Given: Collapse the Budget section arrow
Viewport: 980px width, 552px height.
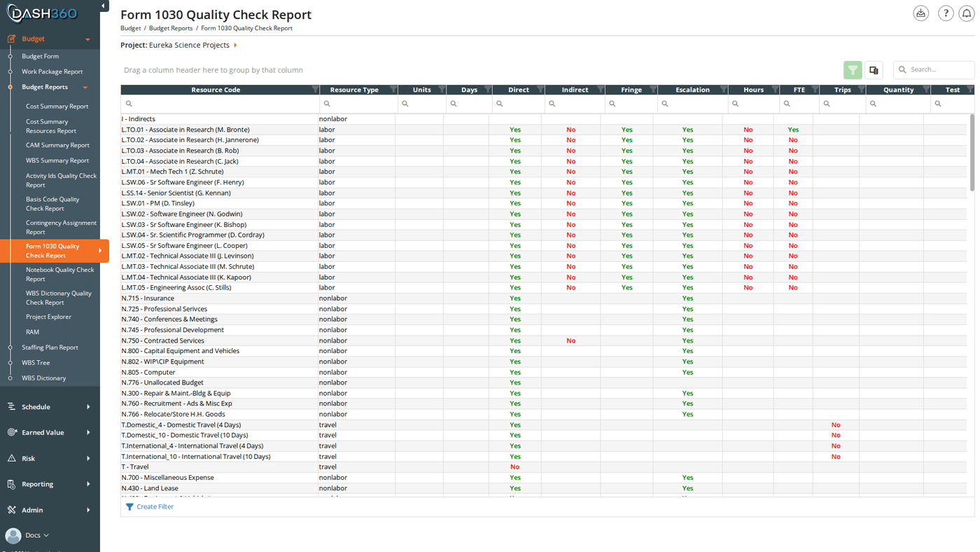Looking at the screenshot, I should [x=87, y=39].
